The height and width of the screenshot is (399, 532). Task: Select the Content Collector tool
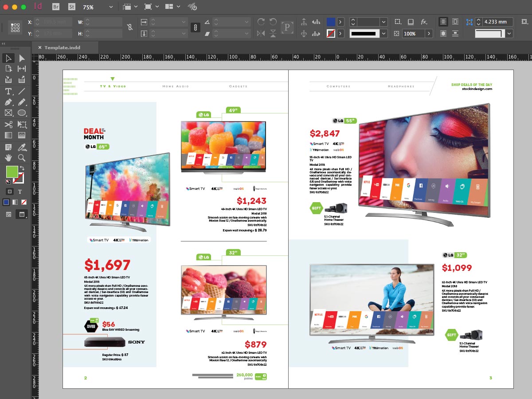click(x=8, y=80)
